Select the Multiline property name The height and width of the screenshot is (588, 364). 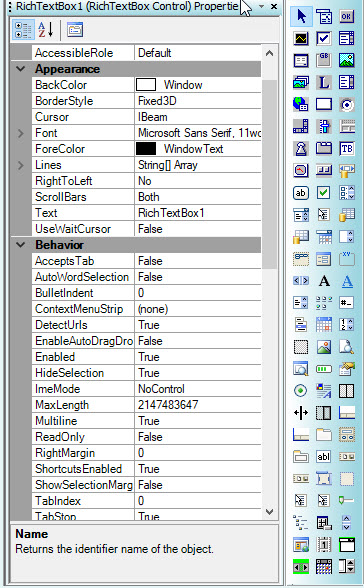click(x=56, y=421)
